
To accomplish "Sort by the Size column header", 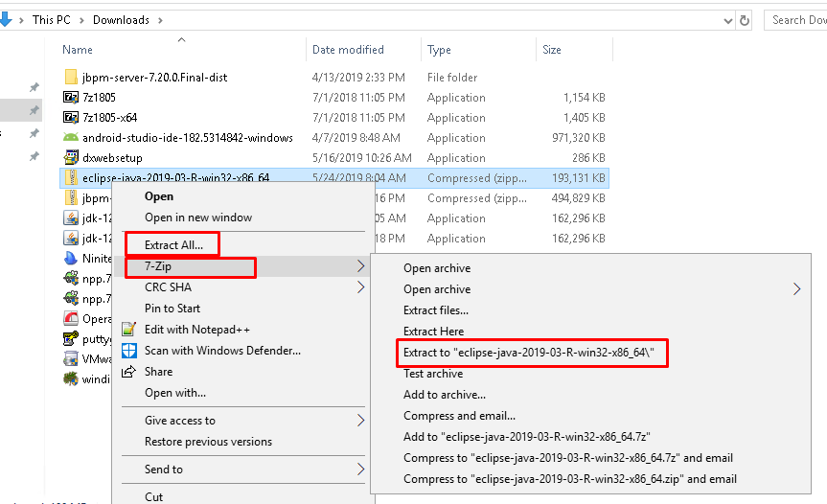I will coord(552,50).
